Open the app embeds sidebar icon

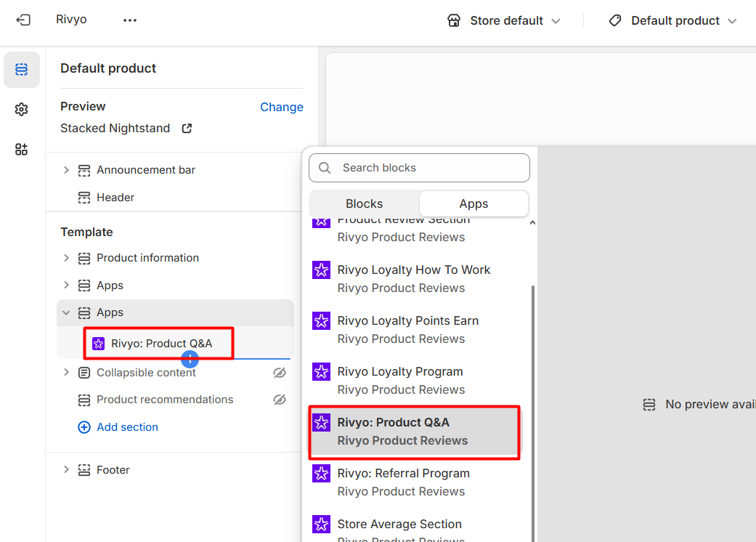21,150
